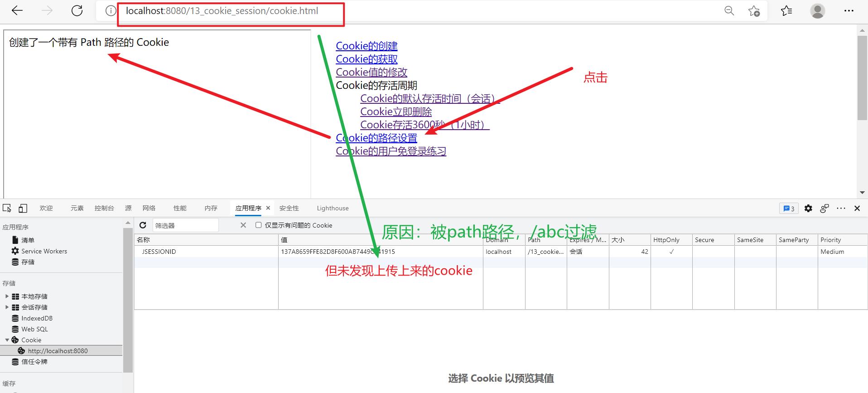Switch to the 性能 tab
Image resolution: width=868 pixels, height=393 pixels.
180,208
